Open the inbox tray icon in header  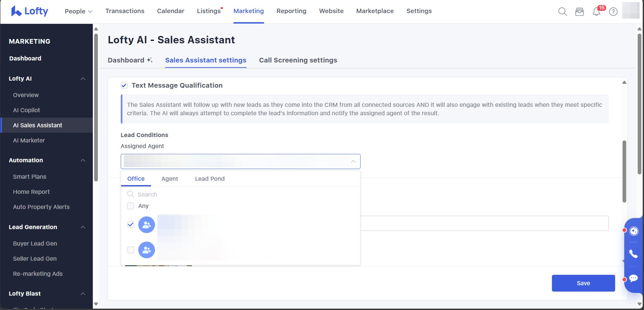click(x=579, y=12)
